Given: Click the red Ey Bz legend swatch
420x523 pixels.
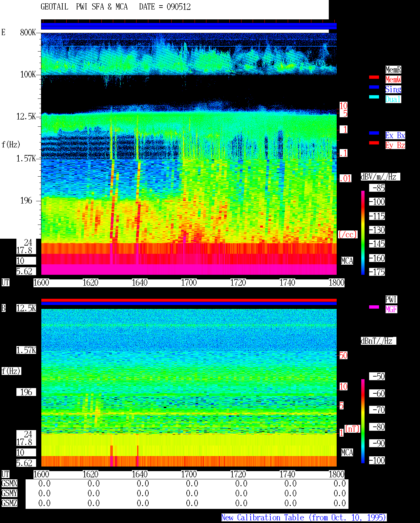Looking at the screenshot, I should (374, 143).
